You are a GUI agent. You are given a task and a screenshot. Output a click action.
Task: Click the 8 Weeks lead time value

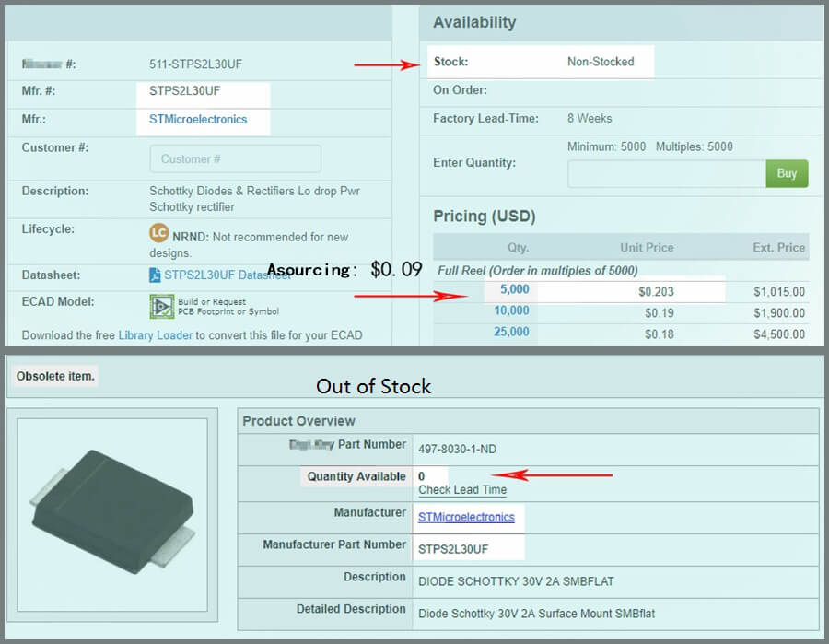point(590,119)
